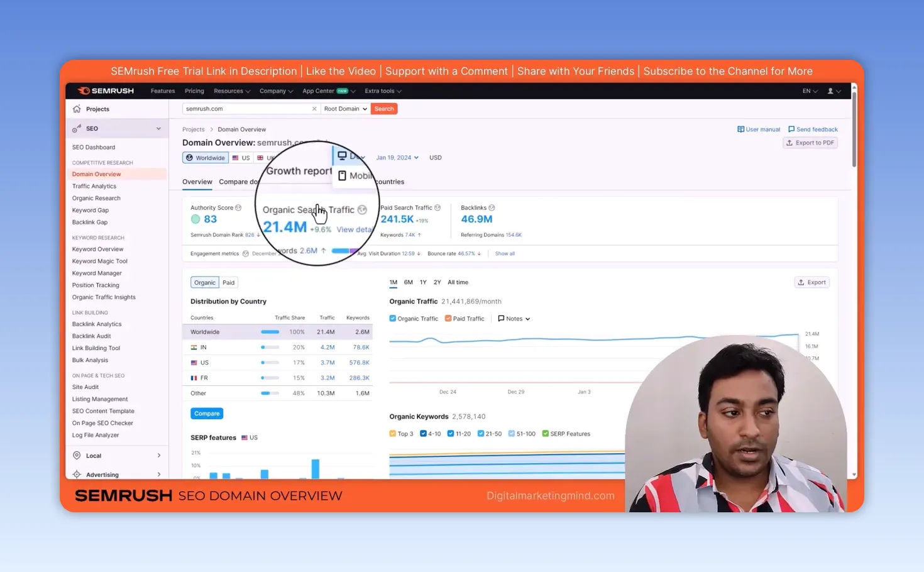Click the Export upload icon on chart

[x=801, y=282]
